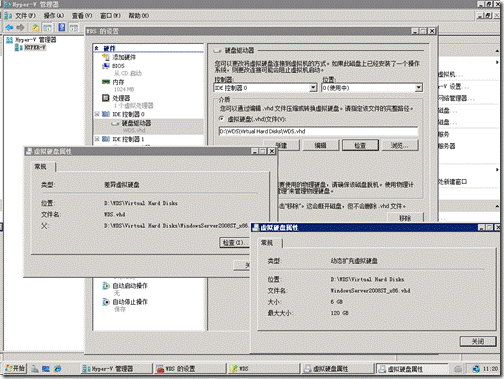504x379 pixels.
Task: Switch to first 虚拟硬盘属性 taskbar button
Action: click(339, 369)
